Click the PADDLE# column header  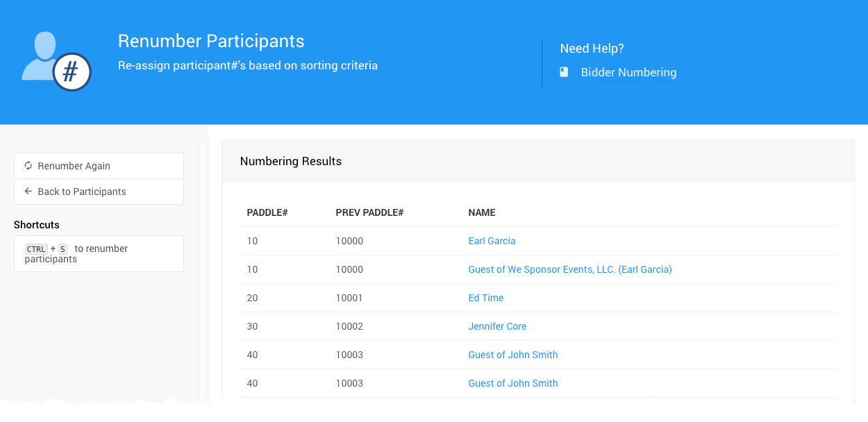tap(267, 212)
